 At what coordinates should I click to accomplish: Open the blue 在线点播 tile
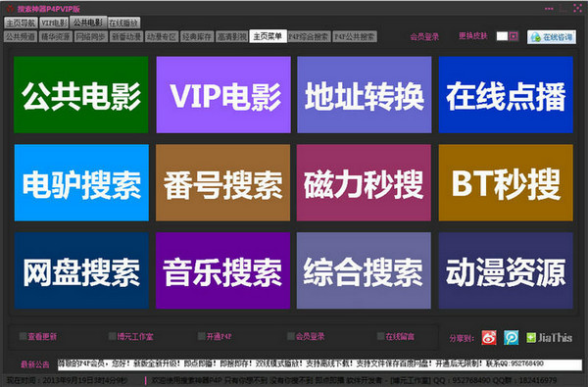coord(506,94)
